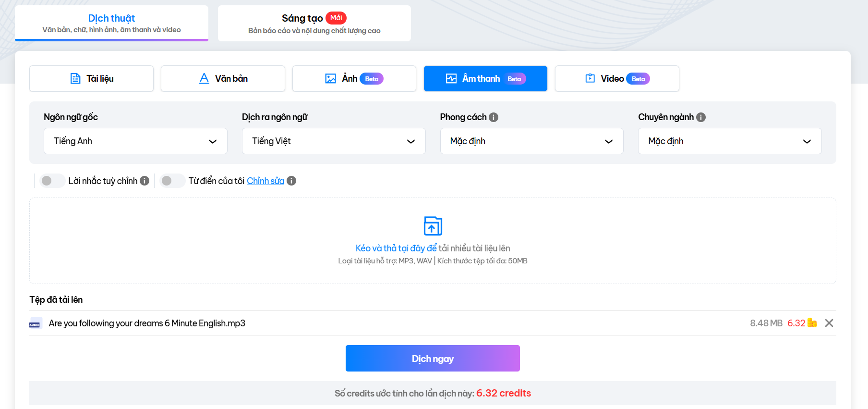Click the upload icon in drop zone
This screenshot has width=868, height=409.
pos(433,226)
